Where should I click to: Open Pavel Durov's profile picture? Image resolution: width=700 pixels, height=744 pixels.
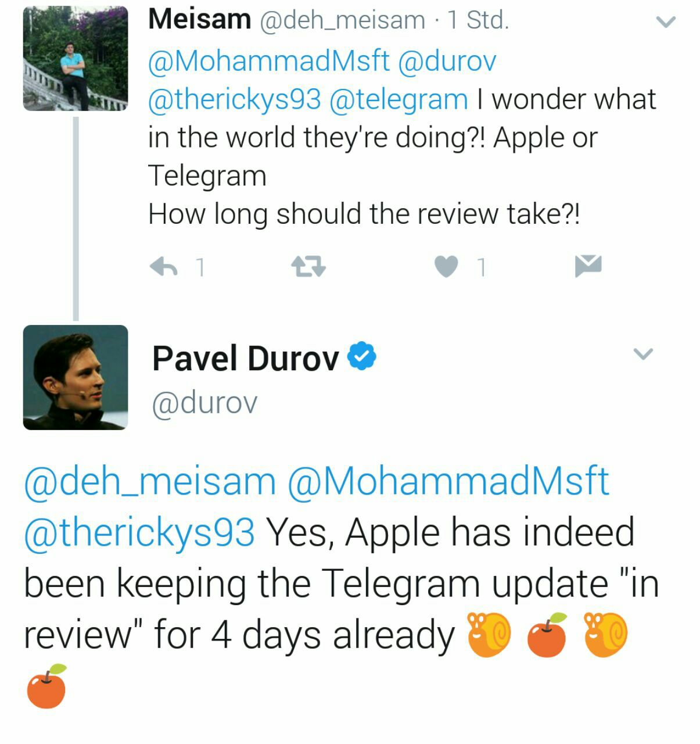[76, 377]
